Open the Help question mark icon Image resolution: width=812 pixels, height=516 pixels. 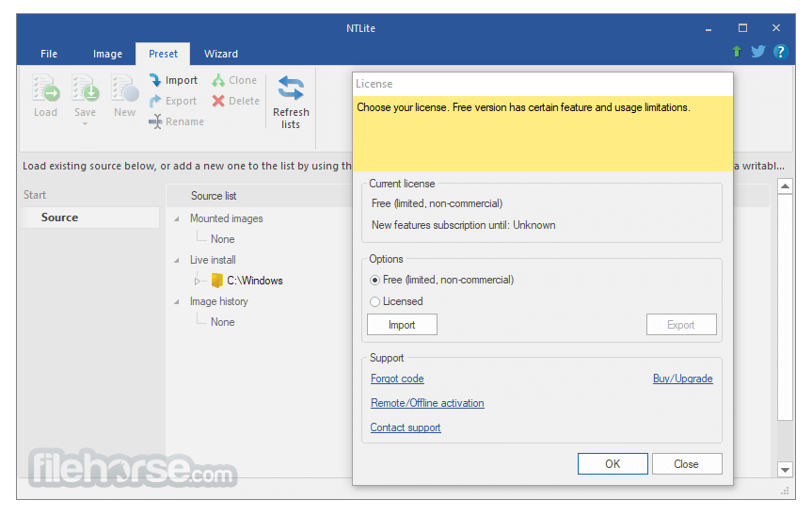[780, 51]
